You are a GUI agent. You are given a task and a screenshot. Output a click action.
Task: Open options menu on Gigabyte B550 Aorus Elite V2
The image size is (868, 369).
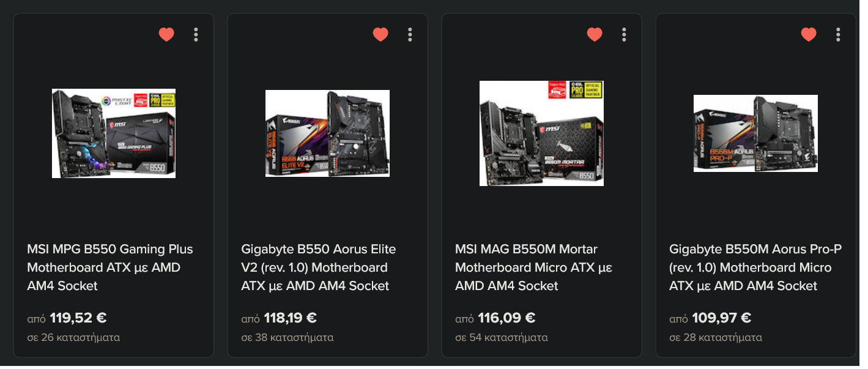[x=410, y=35]
